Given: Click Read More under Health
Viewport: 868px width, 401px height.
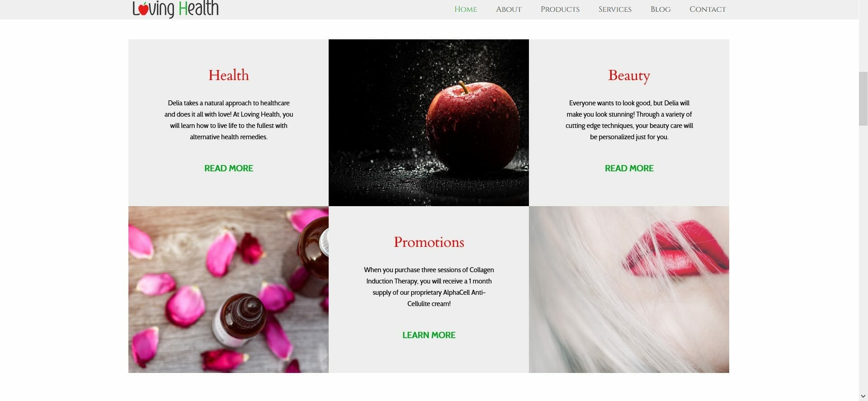Looking at the screenshot, I should 228,168.
